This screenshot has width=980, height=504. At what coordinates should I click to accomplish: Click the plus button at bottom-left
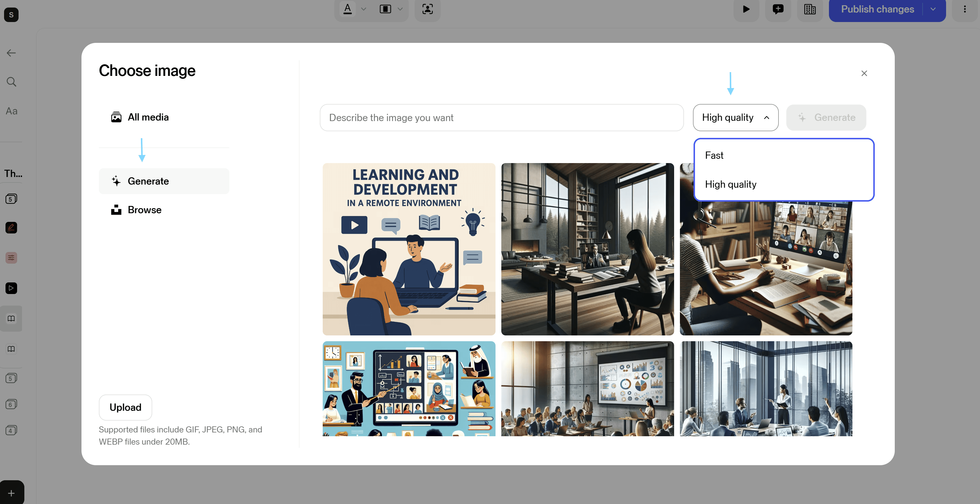click(x=11, y=493)
